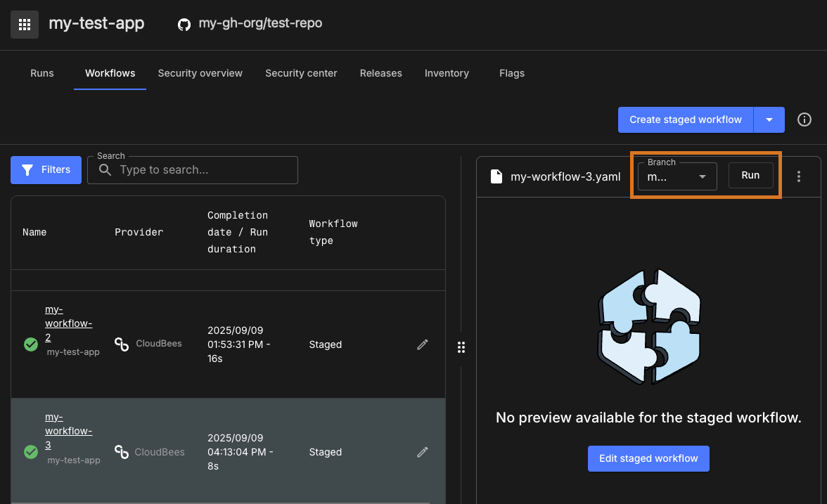The height and width of the screenshot is (504, 827).
Task: Expand the Create staged workflow split-button arrow
Action: pyautogui.click(x=769, y=119)
